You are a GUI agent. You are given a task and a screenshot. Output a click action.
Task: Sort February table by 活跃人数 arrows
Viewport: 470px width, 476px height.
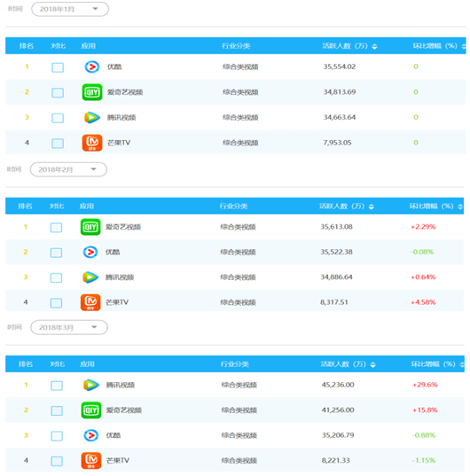coord(371,207)
